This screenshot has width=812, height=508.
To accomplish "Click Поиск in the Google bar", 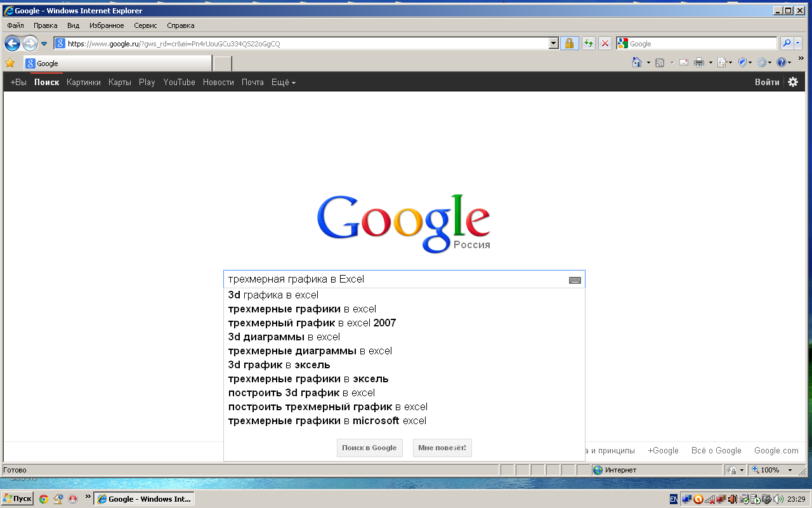I will 47,82.
